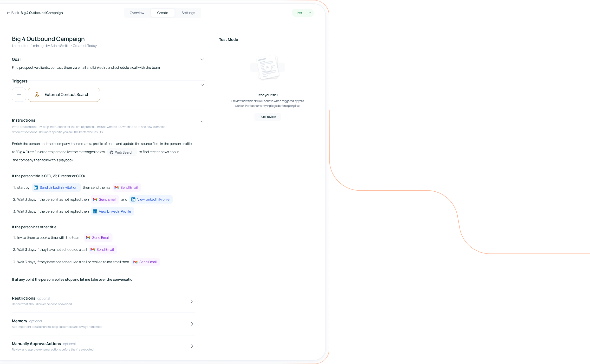Viewport: 590px width, 364px height.
Task: Click Gmail icon in step 1 Send Email after invitation
Action: [117, 188]
